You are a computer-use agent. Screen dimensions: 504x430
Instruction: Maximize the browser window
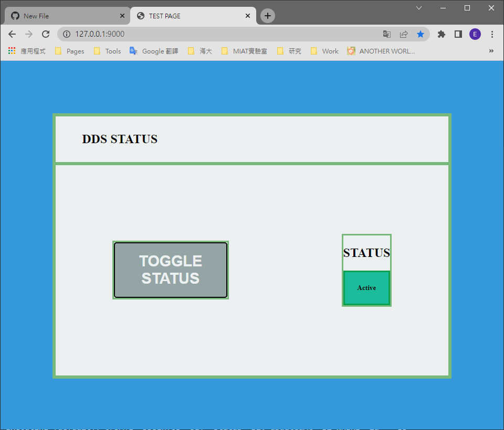point(467,8)
